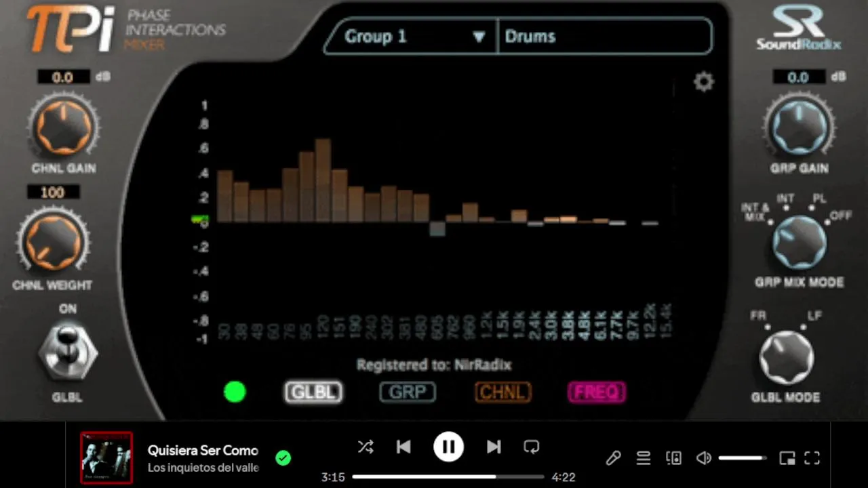Select the PL position on GRP MIX MODE
The height and width of the screenshot is (488, 868).
819,199
